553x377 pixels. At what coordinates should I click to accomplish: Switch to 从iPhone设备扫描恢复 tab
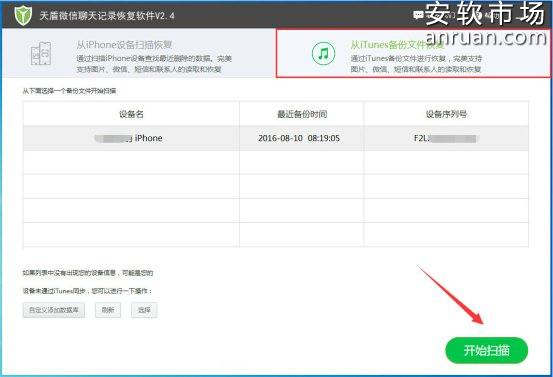coord(139,53)
